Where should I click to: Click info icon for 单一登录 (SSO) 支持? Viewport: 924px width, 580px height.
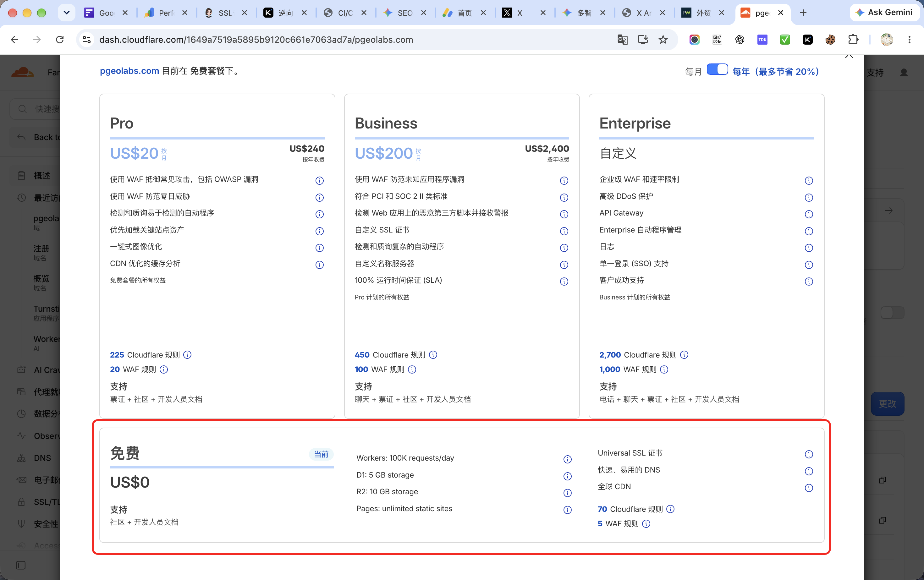click(808, 265)
